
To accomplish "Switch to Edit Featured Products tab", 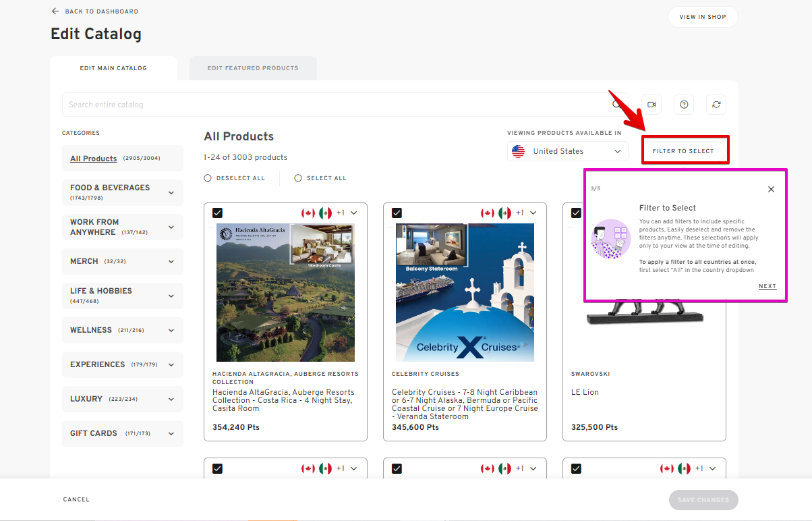I will click(253, 68).
